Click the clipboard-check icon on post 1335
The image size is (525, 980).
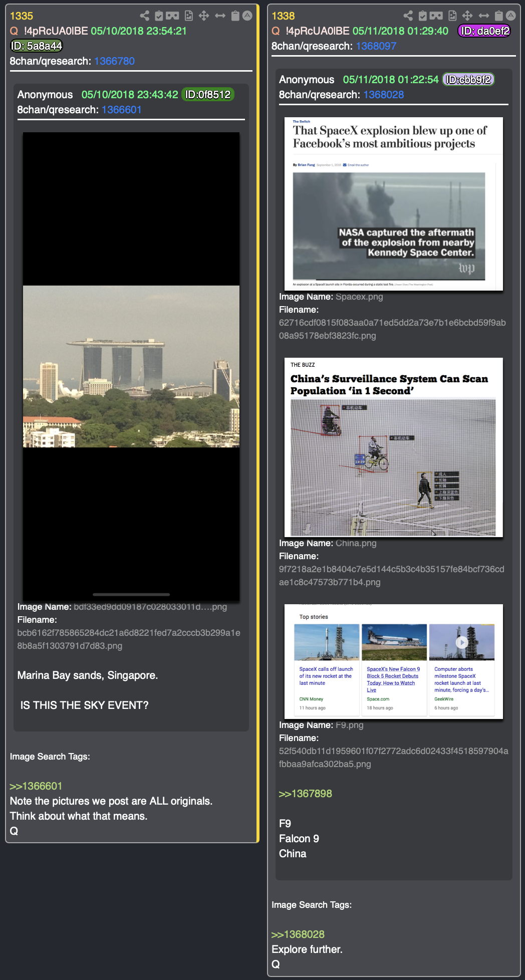tap(159, 16)
